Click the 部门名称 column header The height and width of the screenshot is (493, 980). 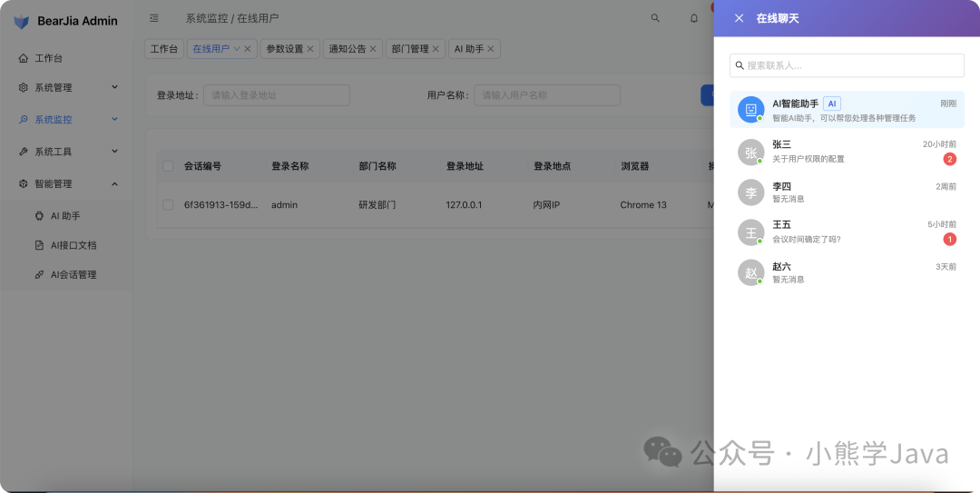click(377, 166)
